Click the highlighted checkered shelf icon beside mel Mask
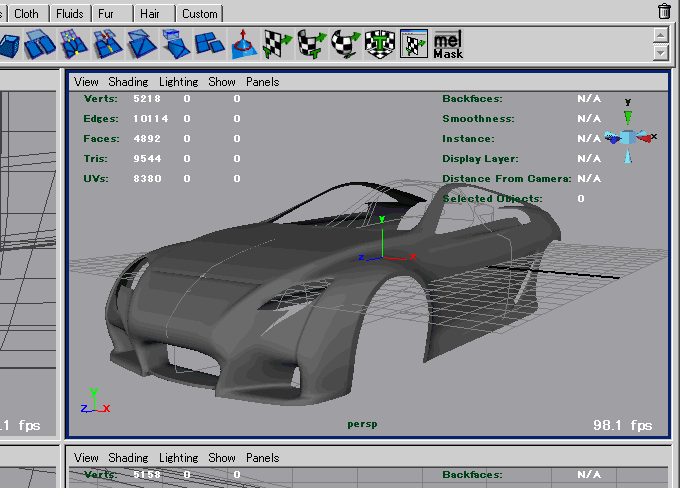The height and width of the screenshot is (488, 680). pos(414,44)
